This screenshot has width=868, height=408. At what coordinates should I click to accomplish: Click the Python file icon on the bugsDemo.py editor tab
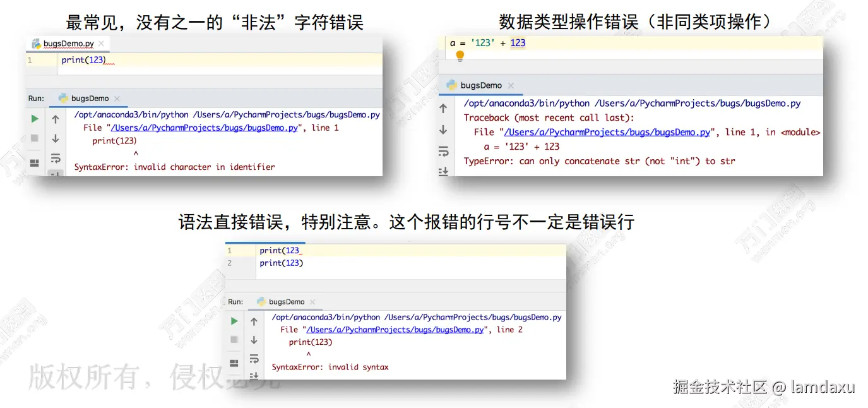37,44
